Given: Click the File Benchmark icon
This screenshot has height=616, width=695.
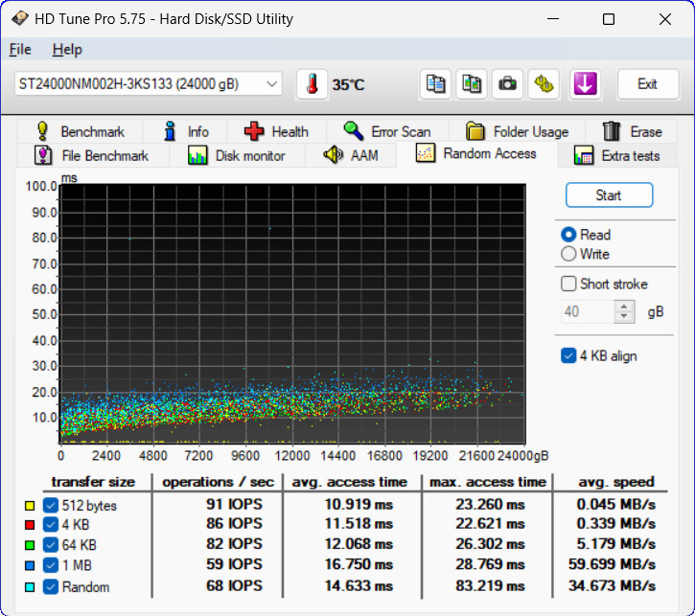Looking at the screenshot, I should [43, 155].
